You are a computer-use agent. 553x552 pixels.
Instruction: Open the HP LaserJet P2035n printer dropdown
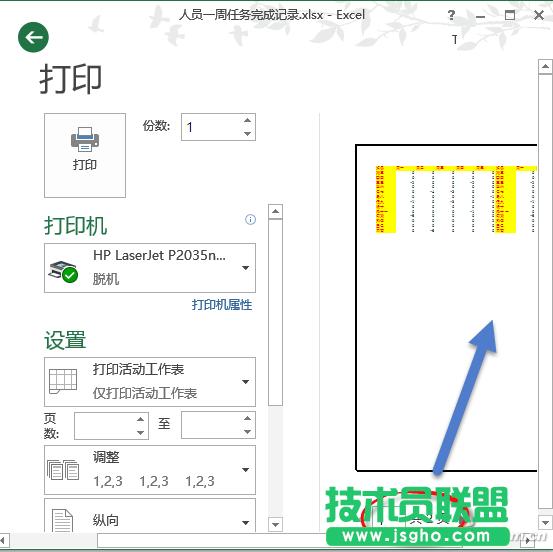click(150, 268)
